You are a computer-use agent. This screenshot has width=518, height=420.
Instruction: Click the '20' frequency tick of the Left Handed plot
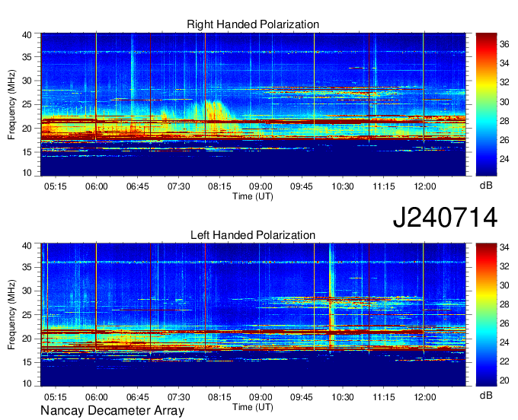[27, 339]
